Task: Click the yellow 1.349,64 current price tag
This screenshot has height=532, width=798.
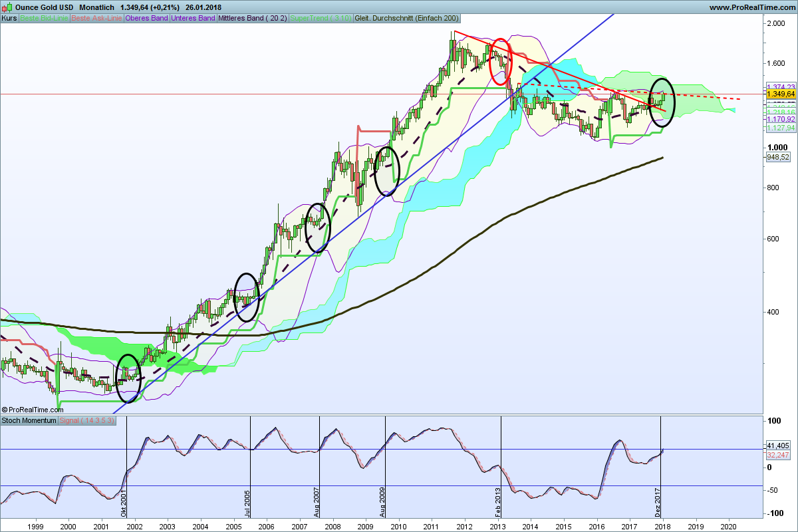Action: point(781,94)
